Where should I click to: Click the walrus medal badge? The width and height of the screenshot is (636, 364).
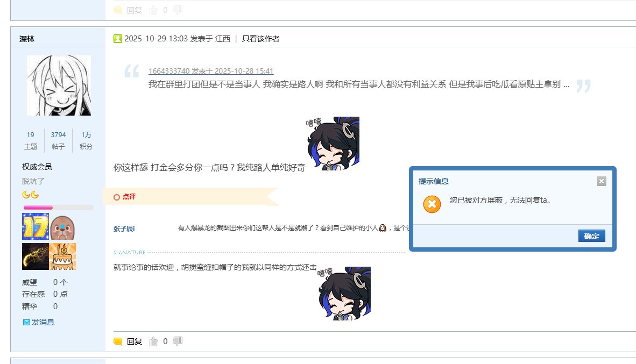point(63,227)
